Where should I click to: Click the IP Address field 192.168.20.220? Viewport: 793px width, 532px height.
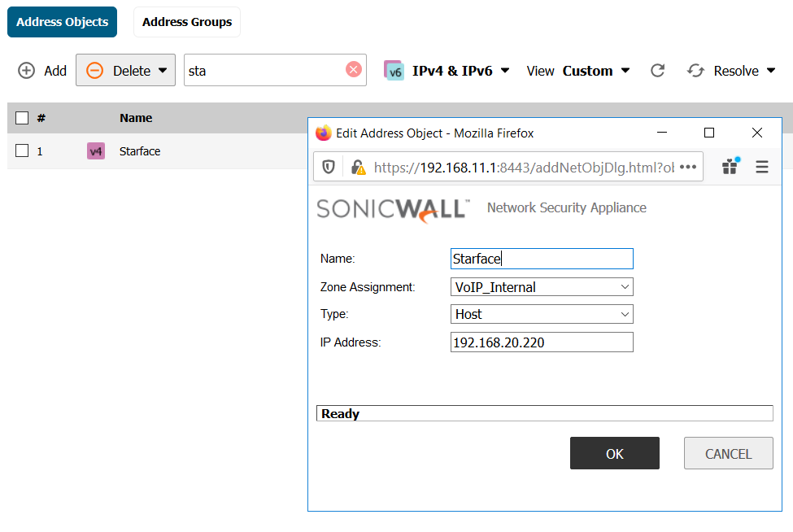[542, 342]
